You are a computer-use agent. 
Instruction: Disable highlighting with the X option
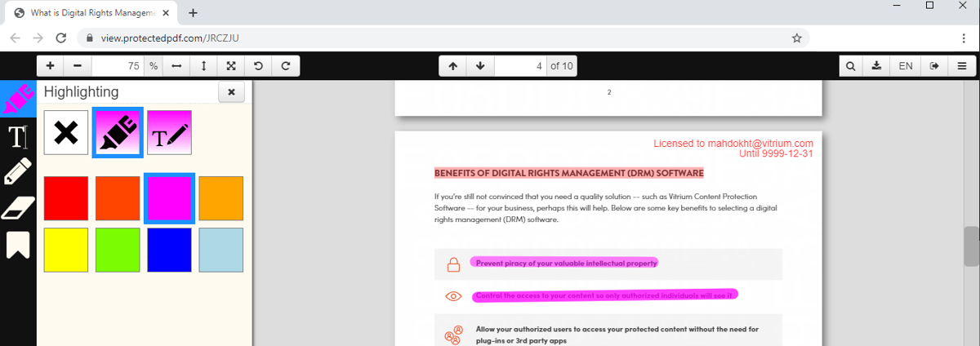[66, 132]
